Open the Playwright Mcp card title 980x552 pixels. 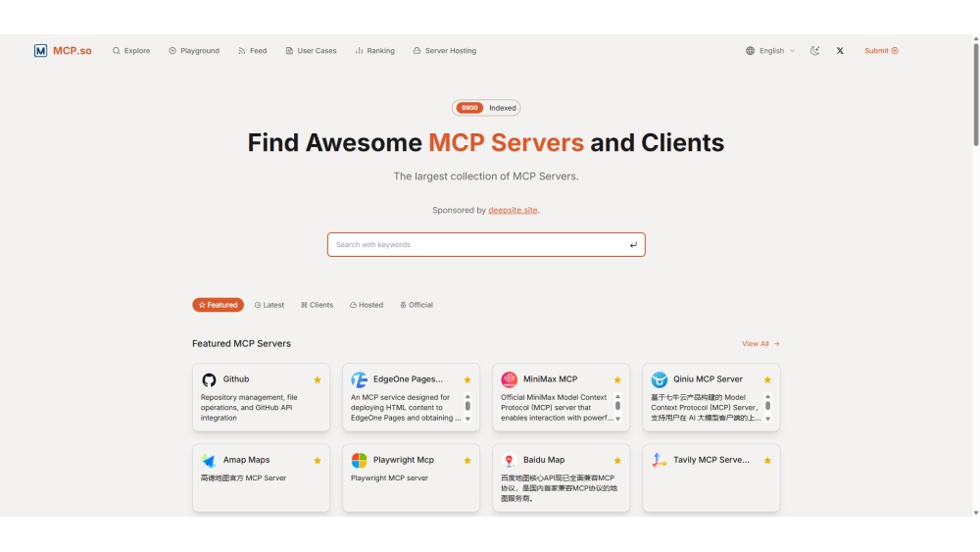click(403, 460)
